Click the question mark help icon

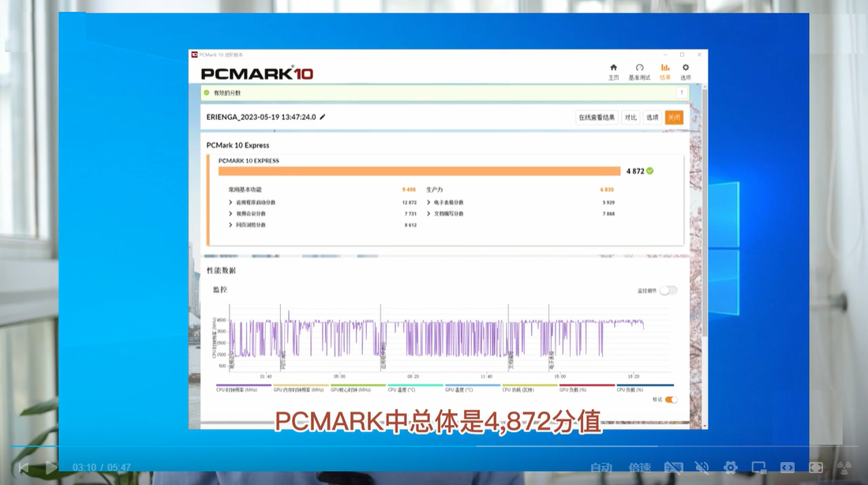682,92
